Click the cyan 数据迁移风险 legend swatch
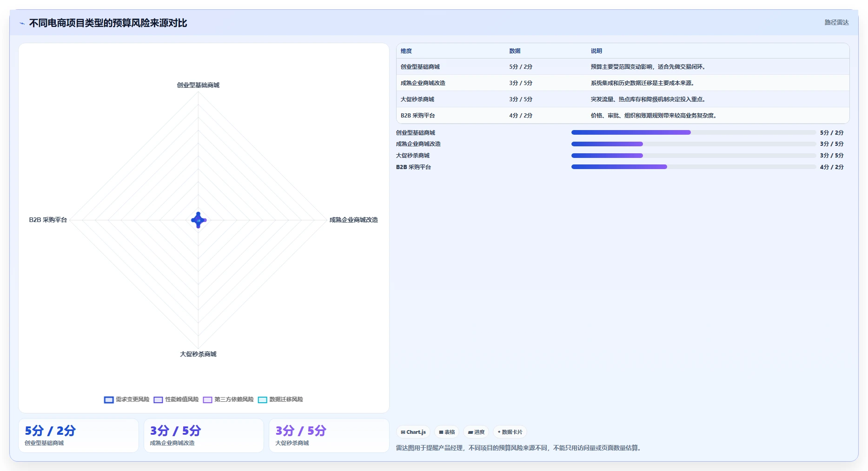Screen dimensions: 868x471 coord(263,400)
